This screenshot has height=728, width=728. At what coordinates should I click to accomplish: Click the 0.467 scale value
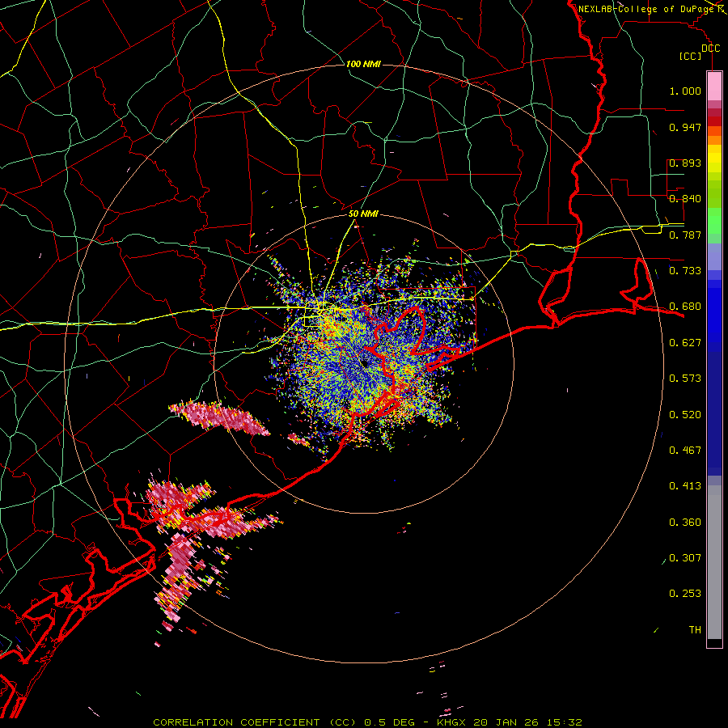click(x=685, y=451)
